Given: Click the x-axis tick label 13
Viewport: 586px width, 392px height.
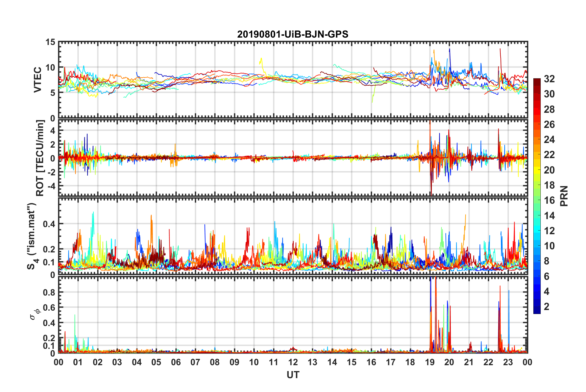Looking at the screenshot, I should tap(312, 362).
